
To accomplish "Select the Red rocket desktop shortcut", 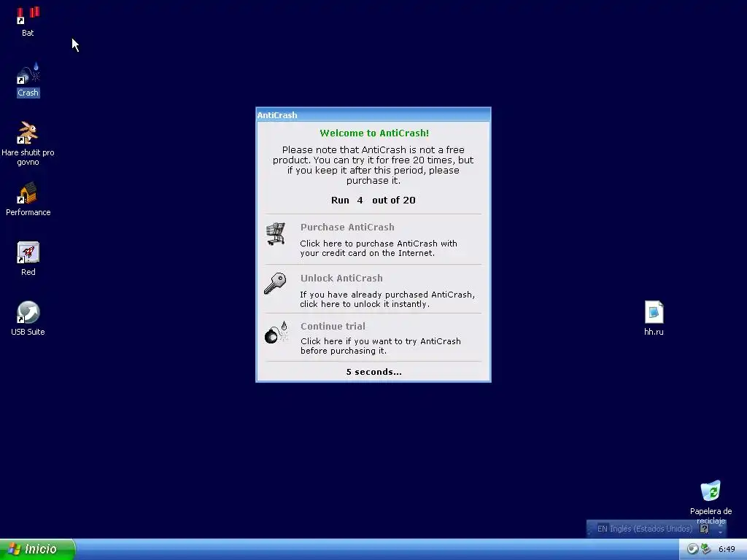I will point(28,259).
